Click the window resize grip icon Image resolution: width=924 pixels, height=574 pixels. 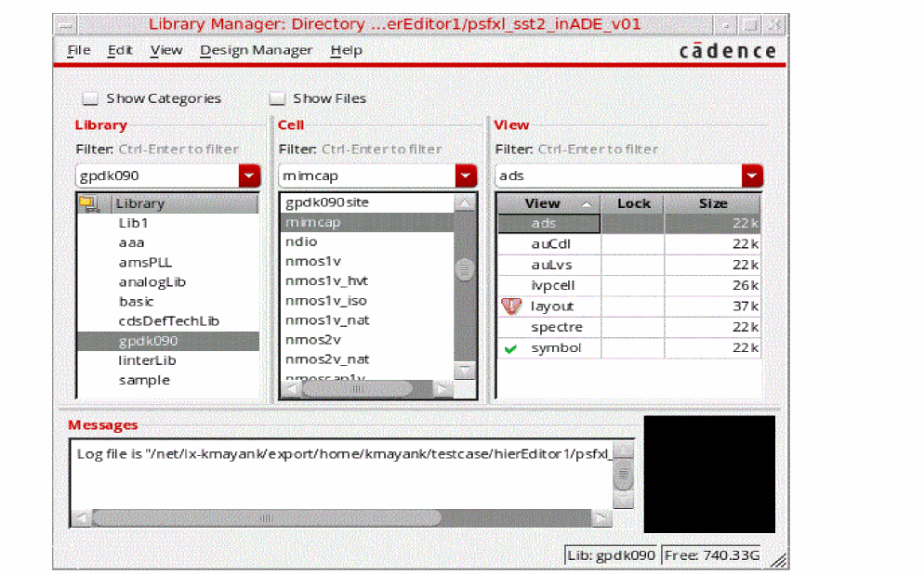tap(778, 560)
